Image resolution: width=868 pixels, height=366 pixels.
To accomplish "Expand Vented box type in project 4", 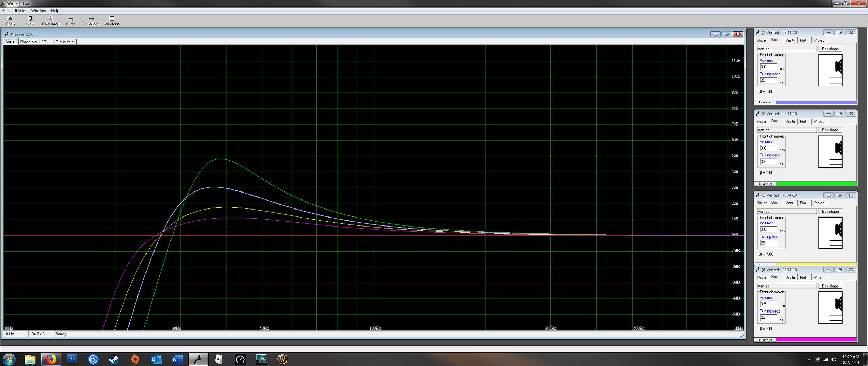I will (x=786, y=286).
